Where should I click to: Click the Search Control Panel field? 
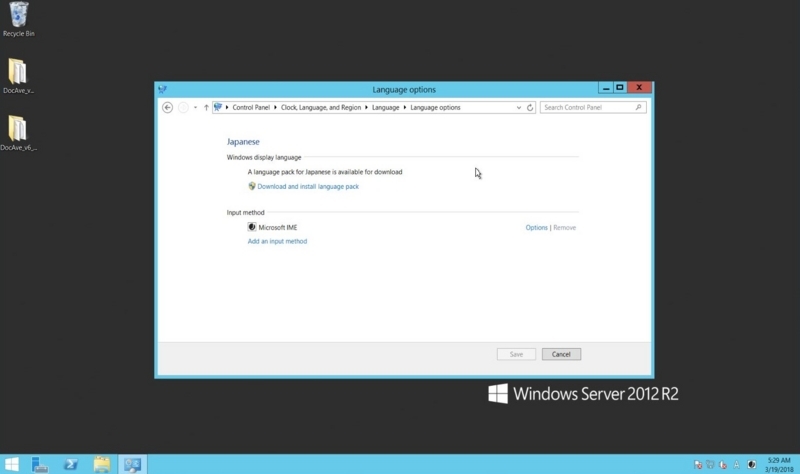pos(593,108)
